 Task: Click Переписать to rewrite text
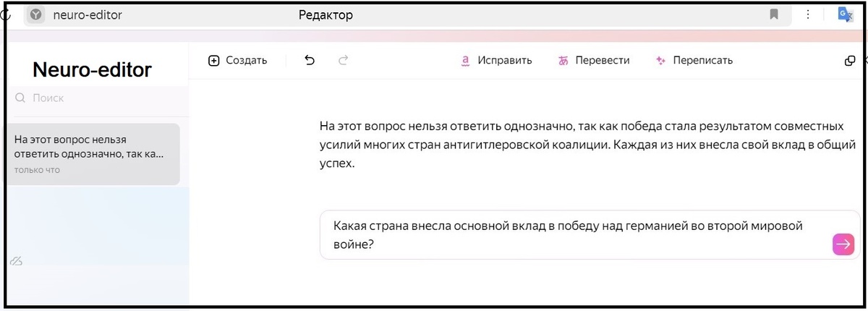(x=694, y=61)
